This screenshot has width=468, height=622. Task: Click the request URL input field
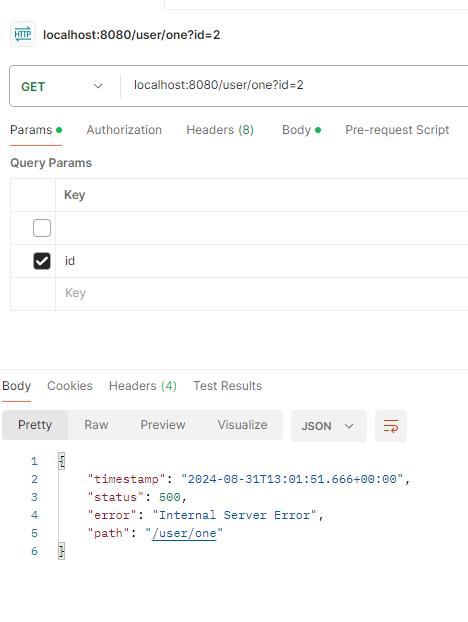point(295,85)
